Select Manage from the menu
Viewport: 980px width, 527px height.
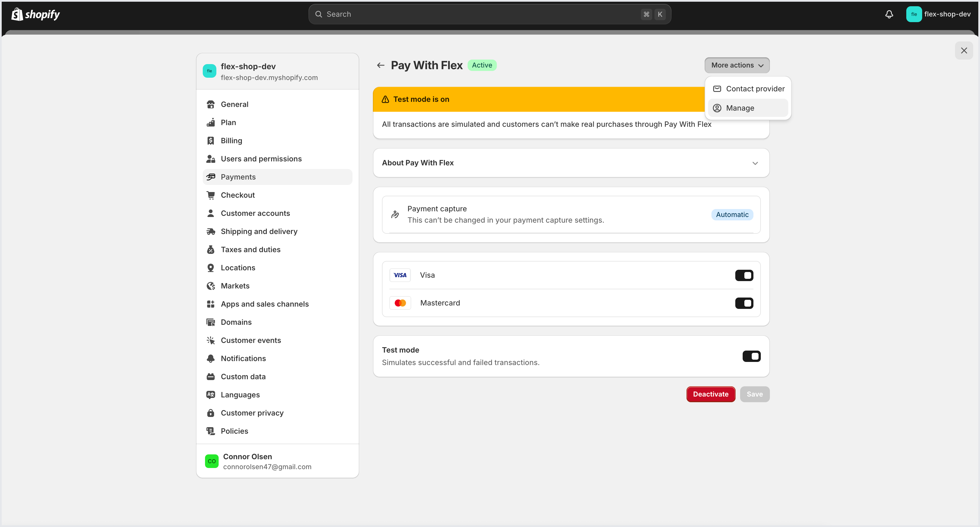click(x=748, y=108)
